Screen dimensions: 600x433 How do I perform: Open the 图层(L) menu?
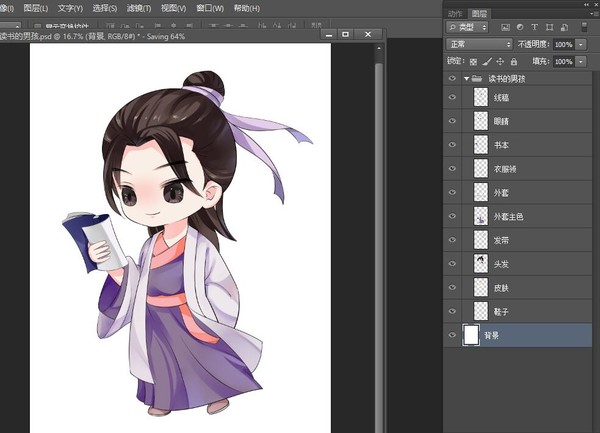(36, 8)
